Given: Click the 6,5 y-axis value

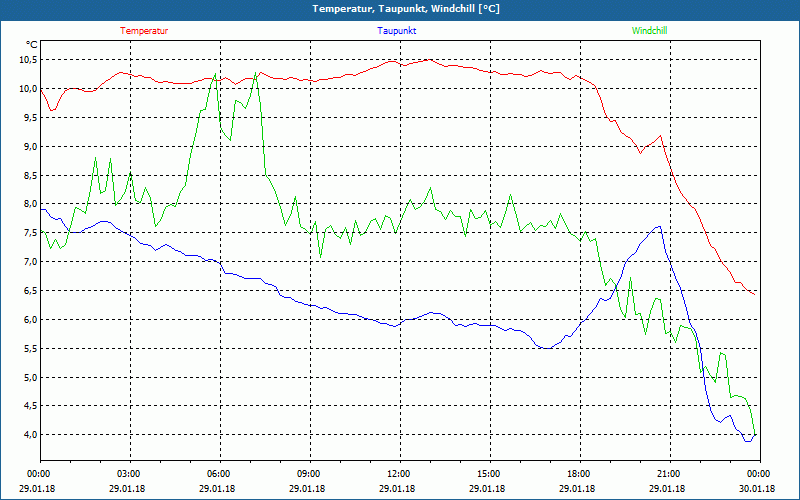Looking at the screenshot, I should click(x=31, y=291).
